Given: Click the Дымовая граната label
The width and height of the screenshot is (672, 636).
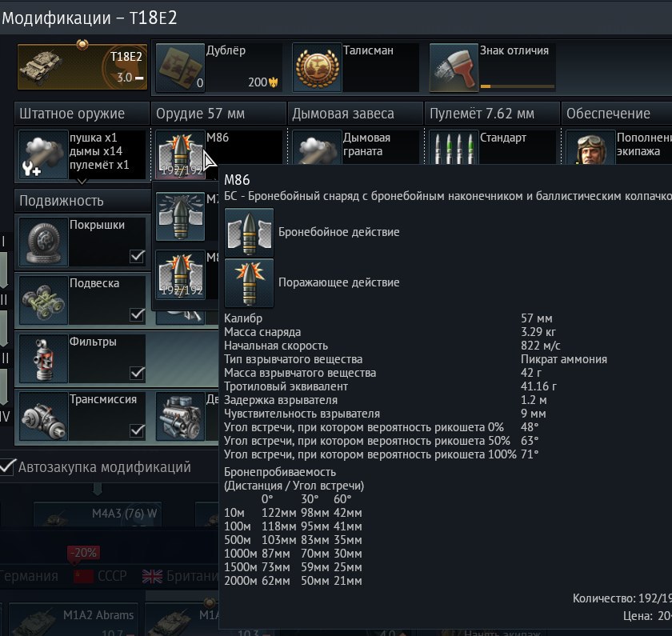Looking at the screenshot, I should point(367,145).
